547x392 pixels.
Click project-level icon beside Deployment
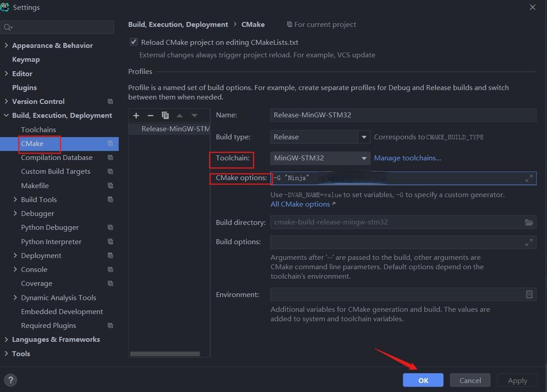pyautogui.click(x=111, y=255)
